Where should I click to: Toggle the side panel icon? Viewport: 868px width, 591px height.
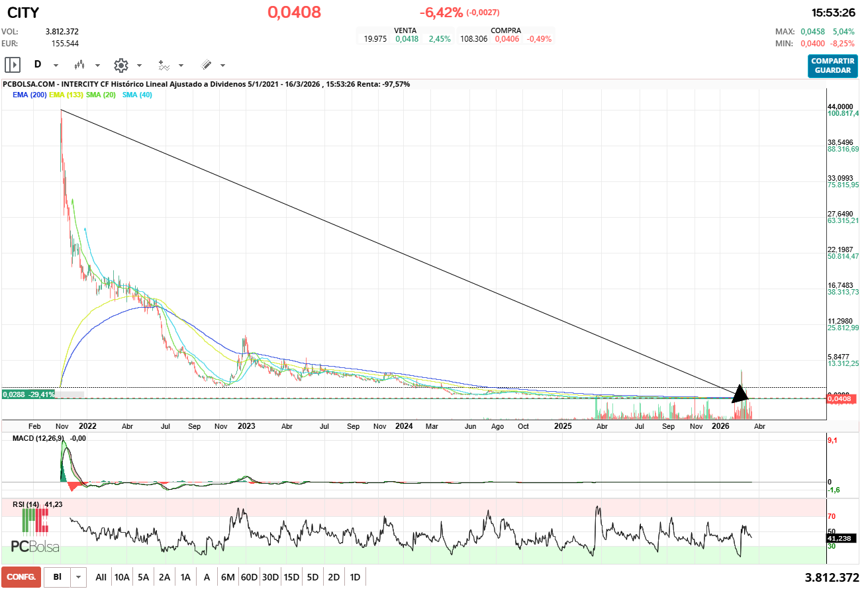click(x=12, y=65)
